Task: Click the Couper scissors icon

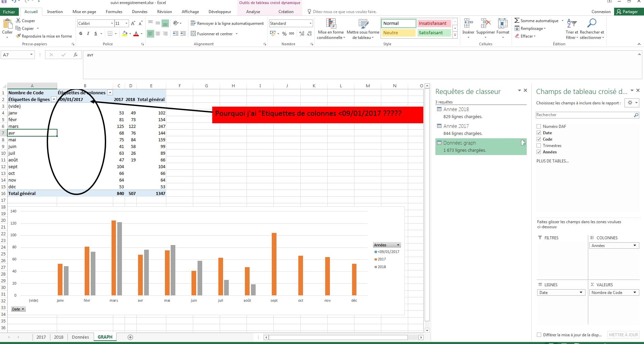Action: (18, 21)
